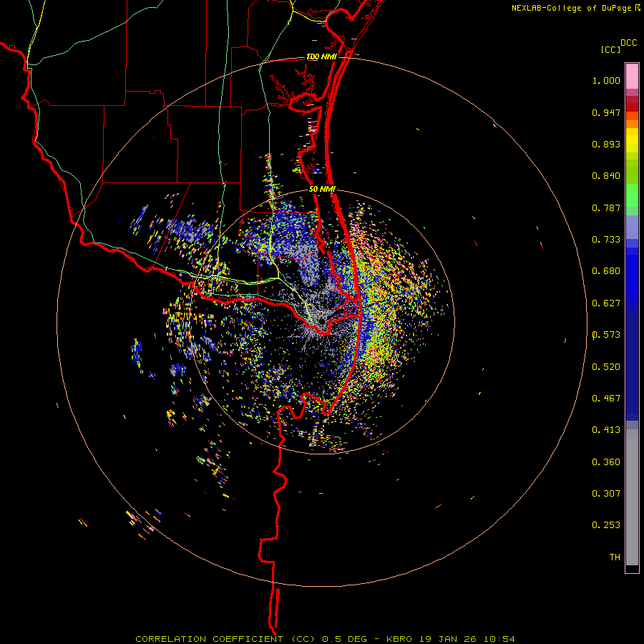Screen dimensions: 644x644
Task: Click the 0.307 color scale value
Action: point(606,494)
